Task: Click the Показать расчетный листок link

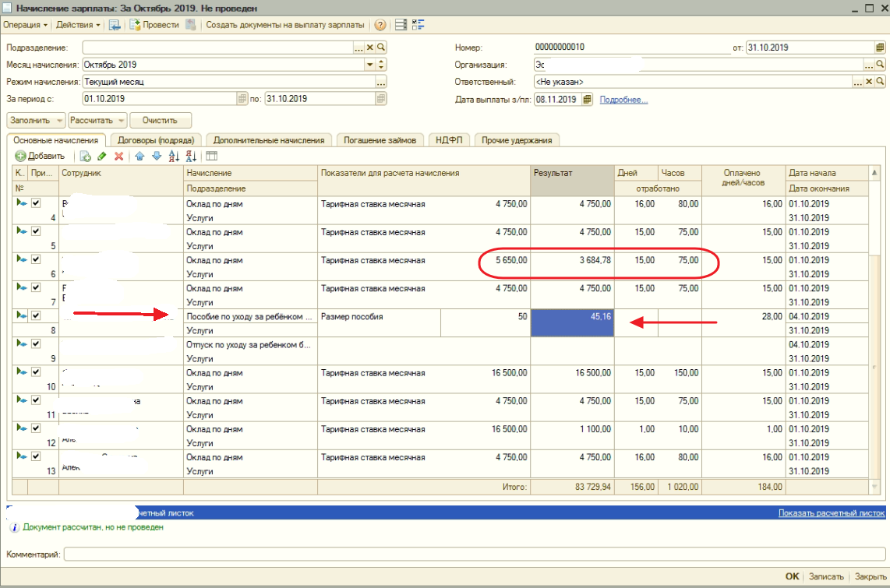Action: click(x=831, y=513)
